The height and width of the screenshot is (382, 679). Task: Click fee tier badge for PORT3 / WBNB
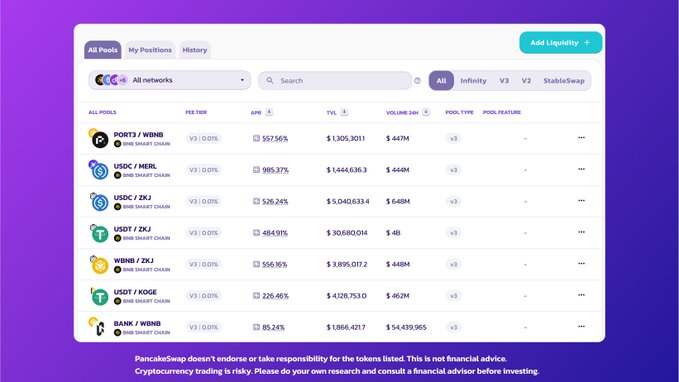204,139
